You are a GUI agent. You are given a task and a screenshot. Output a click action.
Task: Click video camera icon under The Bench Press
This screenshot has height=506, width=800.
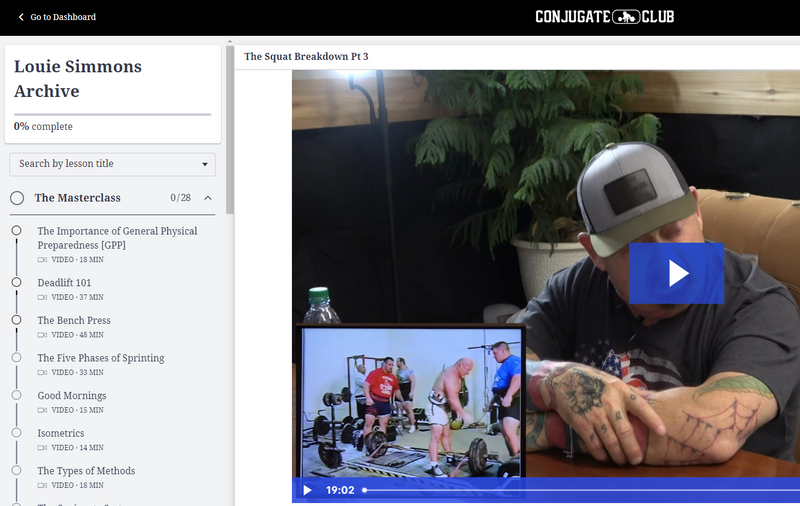42,335
